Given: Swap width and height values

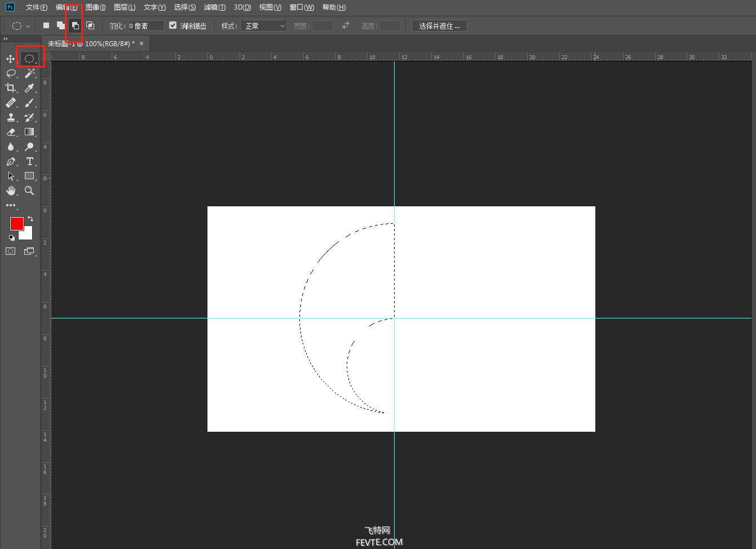Looking at the screenshot, I should 346,25.
